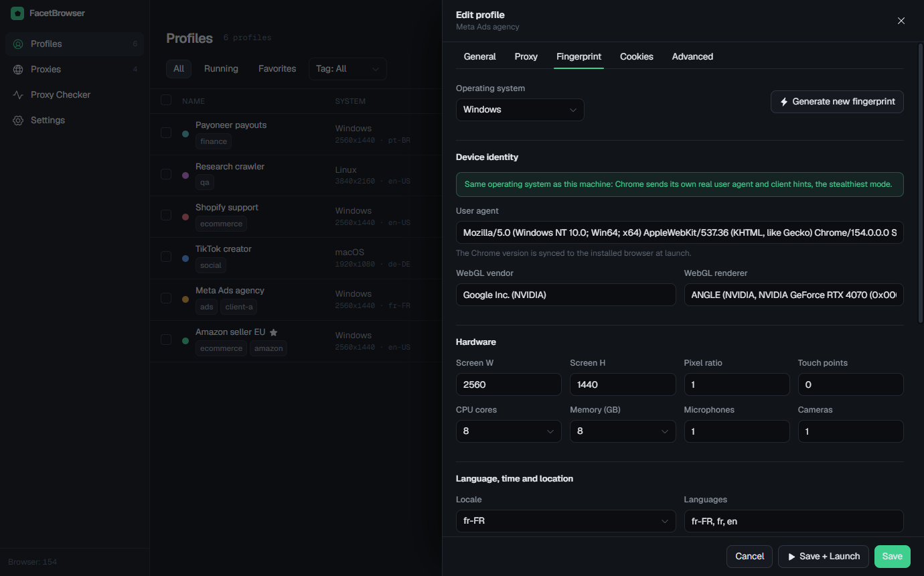
Task: Tick the checkbox for Shopify support
Action: (x=166, y=215)
